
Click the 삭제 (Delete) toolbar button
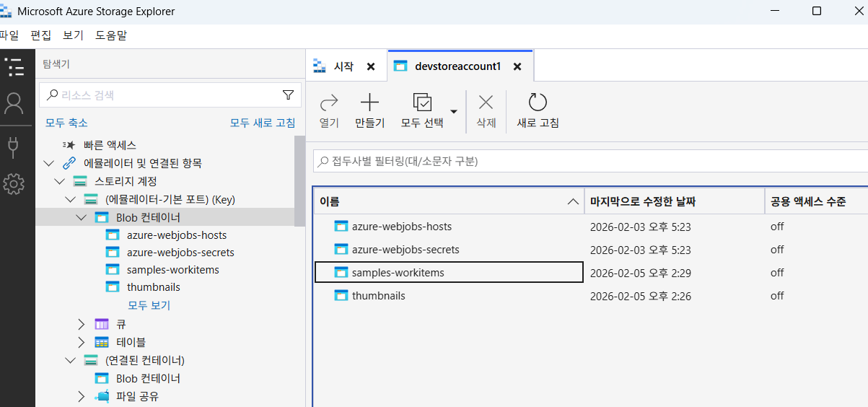[486, 111]
